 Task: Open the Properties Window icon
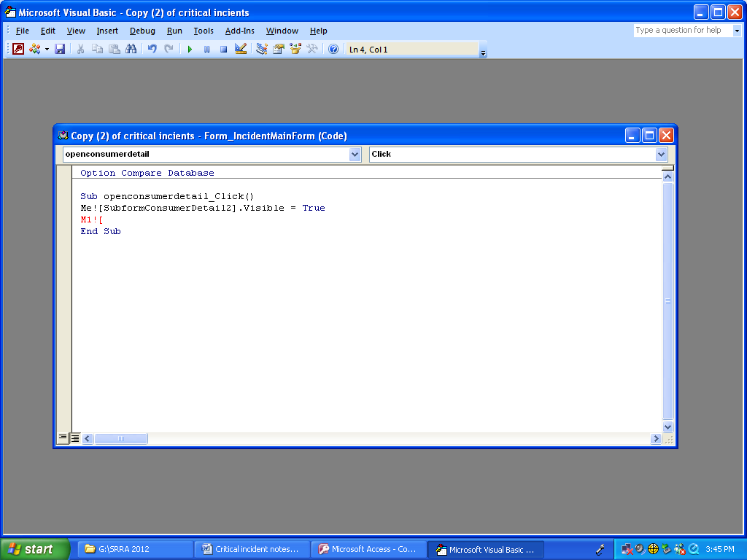pyautogui.click(x=279, y=49)
